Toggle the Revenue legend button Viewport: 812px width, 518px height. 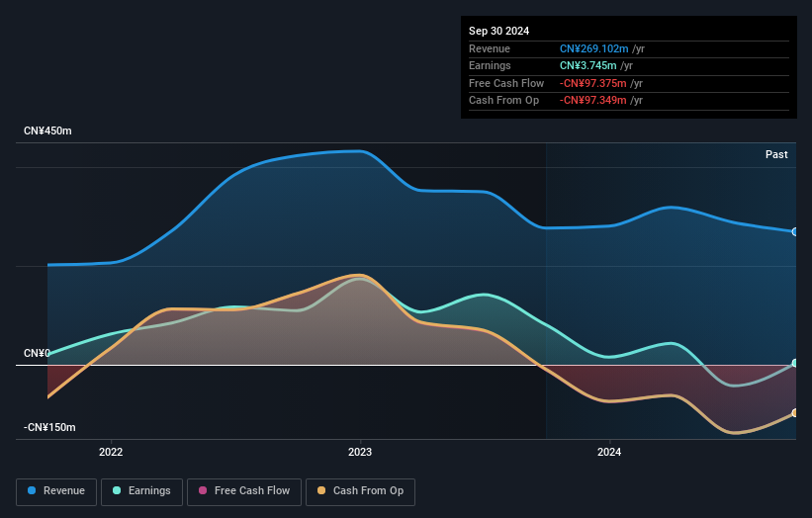click(56, 491)
